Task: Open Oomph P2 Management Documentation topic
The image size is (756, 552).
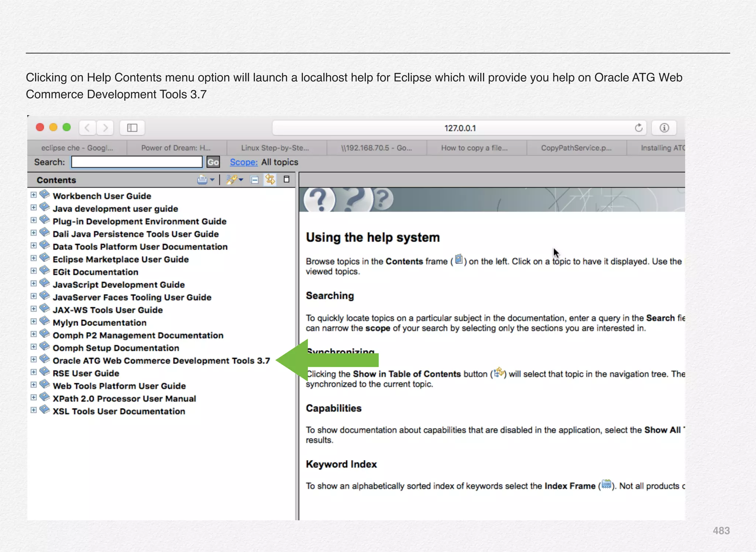Action: 138,335
